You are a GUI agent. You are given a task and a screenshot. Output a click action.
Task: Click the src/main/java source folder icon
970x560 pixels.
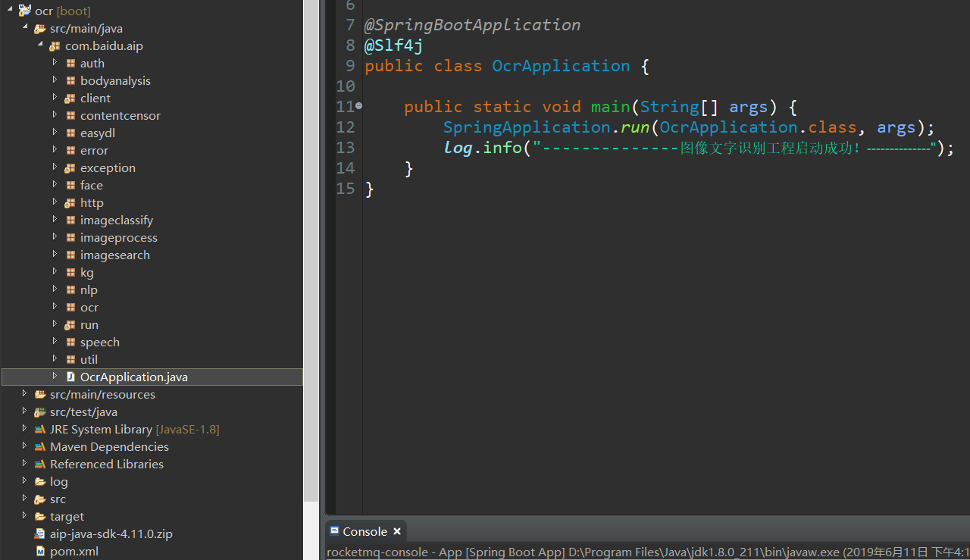(x=39, y=29)
